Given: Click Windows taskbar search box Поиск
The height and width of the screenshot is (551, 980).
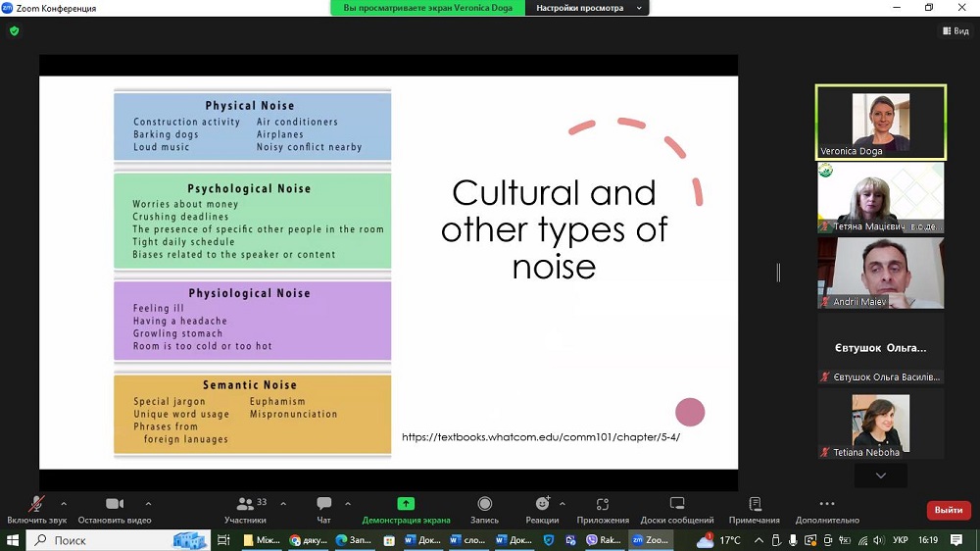Looking at the screenshot, I should [x=98, y=540].
